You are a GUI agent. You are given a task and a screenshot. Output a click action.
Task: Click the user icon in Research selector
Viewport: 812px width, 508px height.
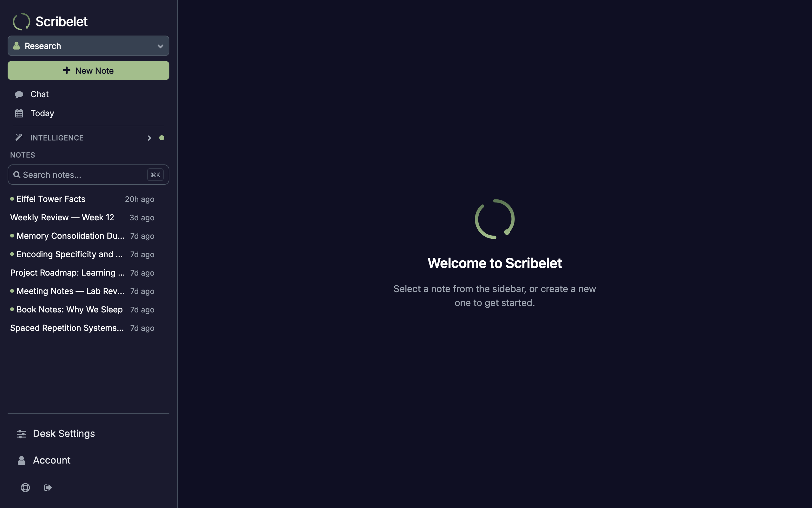pyautogui.click(x=16, y=46)
